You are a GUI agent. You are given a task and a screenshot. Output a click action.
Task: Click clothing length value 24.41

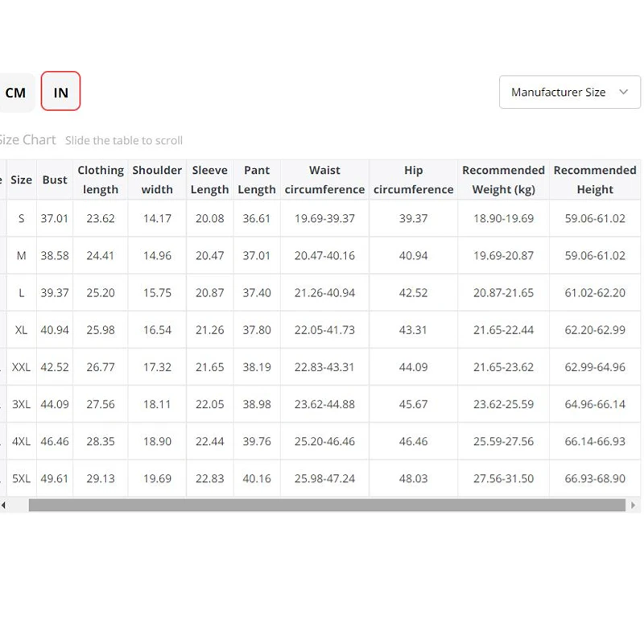click(x=101, y=256)
